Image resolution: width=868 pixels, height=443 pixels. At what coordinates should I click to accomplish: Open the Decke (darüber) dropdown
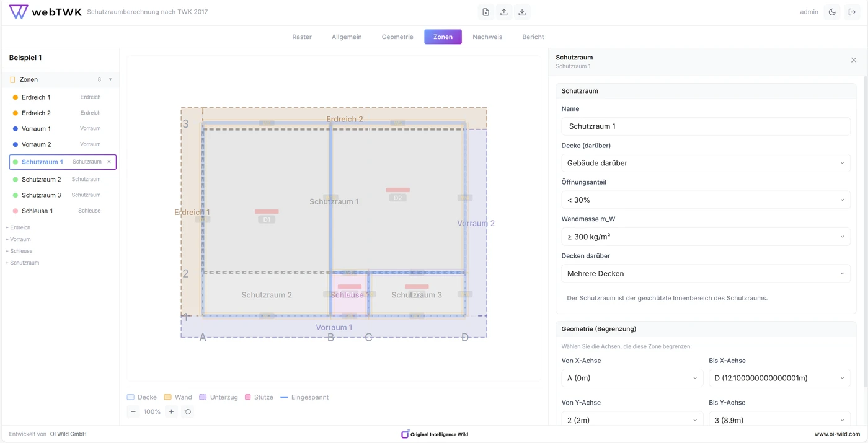(706, 163)
